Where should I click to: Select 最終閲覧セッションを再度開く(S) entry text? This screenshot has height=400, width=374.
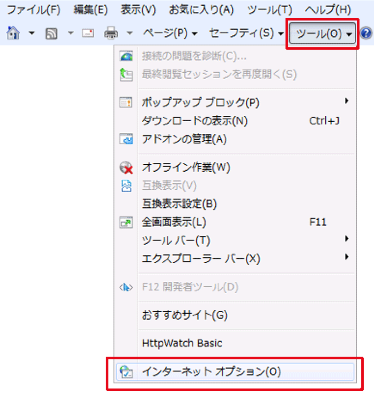[x=219, y=74]
